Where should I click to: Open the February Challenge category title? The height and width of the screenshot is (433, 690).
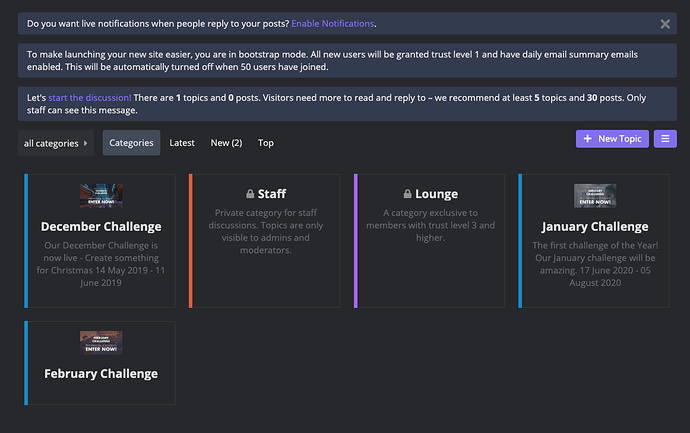tap(101, 374)
